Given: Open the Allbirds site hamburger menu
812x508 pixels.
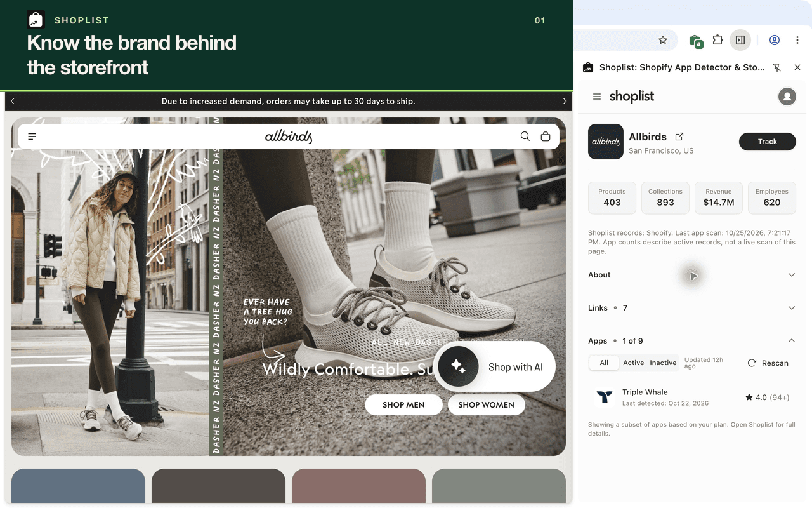Looking at the screenshot, I should tap(32, 137).
